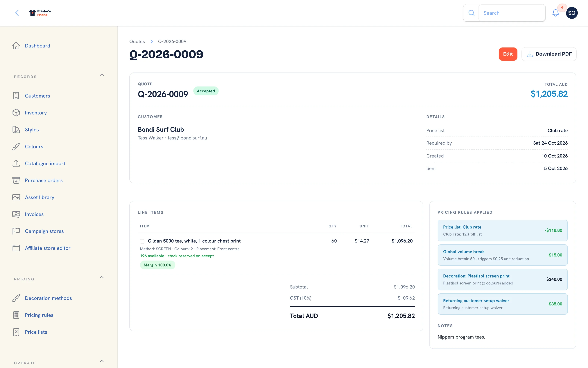Open the Price list: Club rate rule
Image resolution: width=588 pixels, height=368 pixels.
coord(503,231)
